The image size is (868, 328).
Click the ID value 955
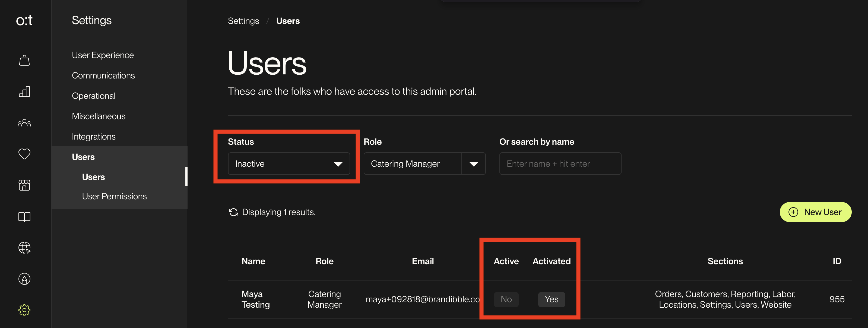837,299
